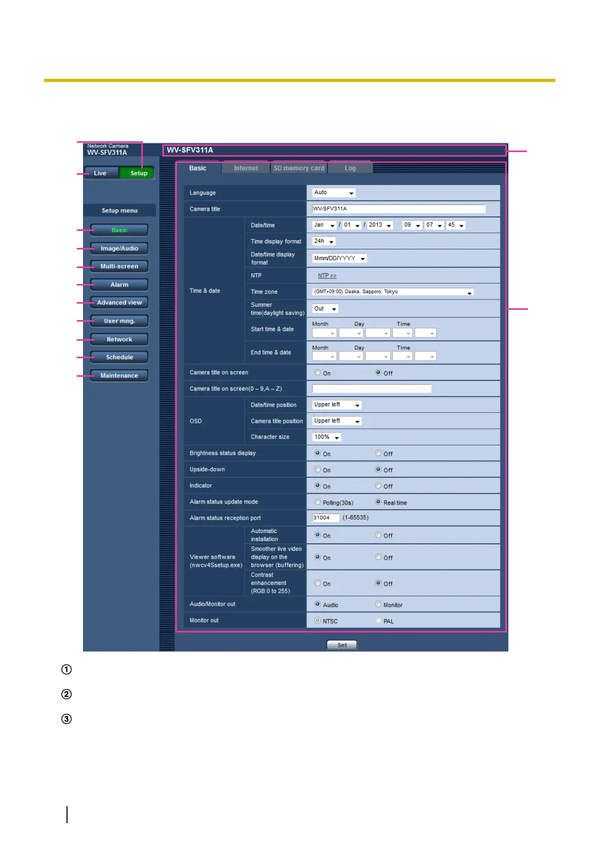614x868 pixels.
Task: Select On for Upside-down
Action: [318, 470]
